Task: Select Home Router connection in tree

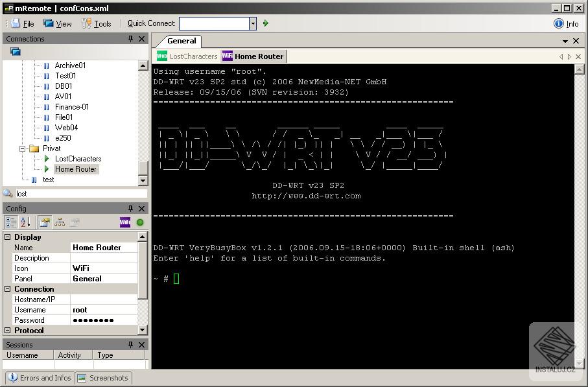Action: coord(76,169)
